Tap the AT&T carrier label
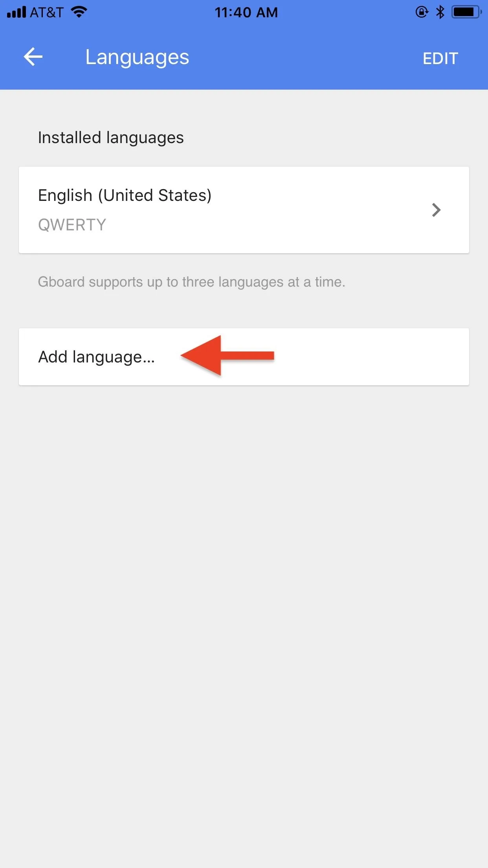Image resolution: width=488 pixels, height=868 pixels. point(46,13)
